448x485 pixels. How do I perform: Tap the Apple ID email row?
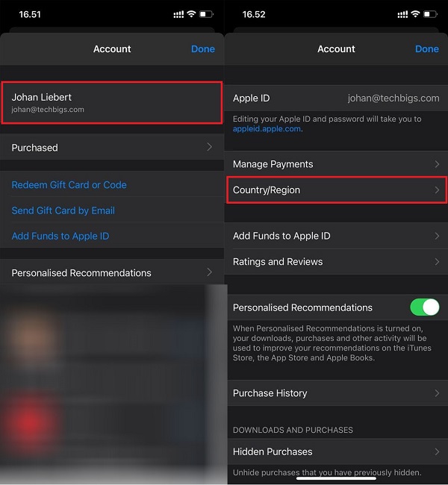[336, 98]
